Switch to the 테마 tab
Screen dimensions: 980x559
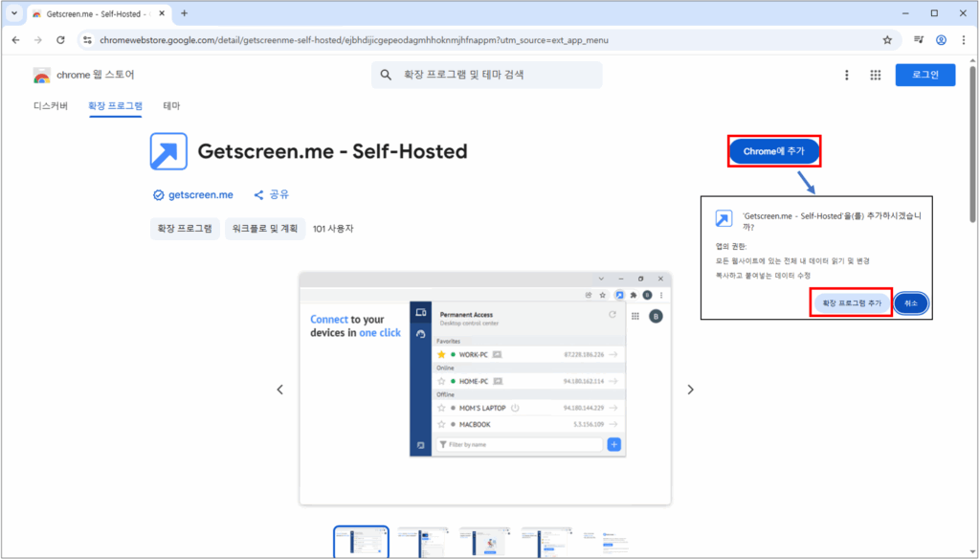coord(171,105)
